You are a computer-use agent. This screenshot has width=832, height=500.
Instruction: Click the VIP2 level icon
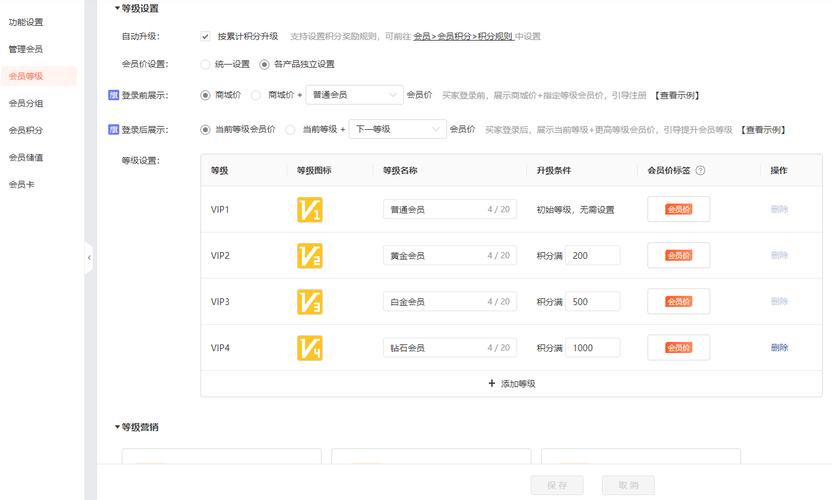point(310,255)
